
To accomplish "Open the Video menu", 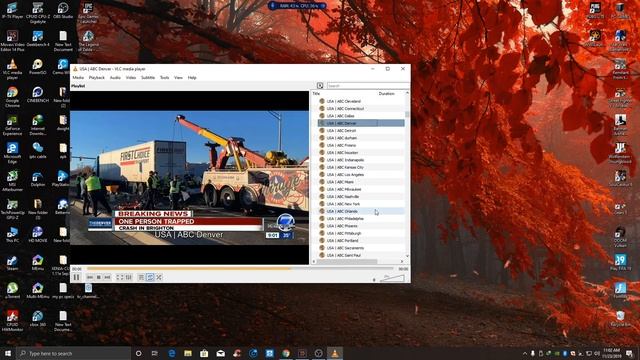I will [131, 78].
